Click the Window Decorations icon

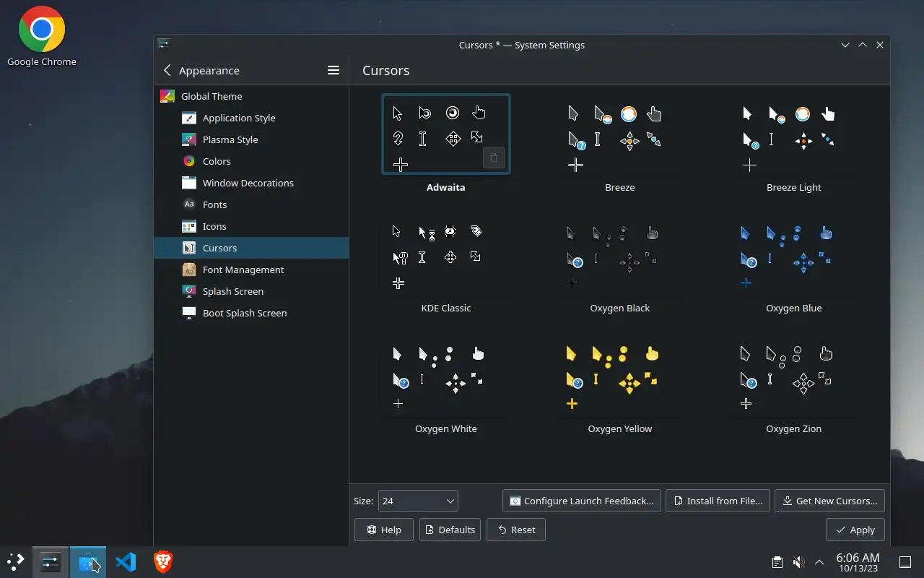[189, 183]
